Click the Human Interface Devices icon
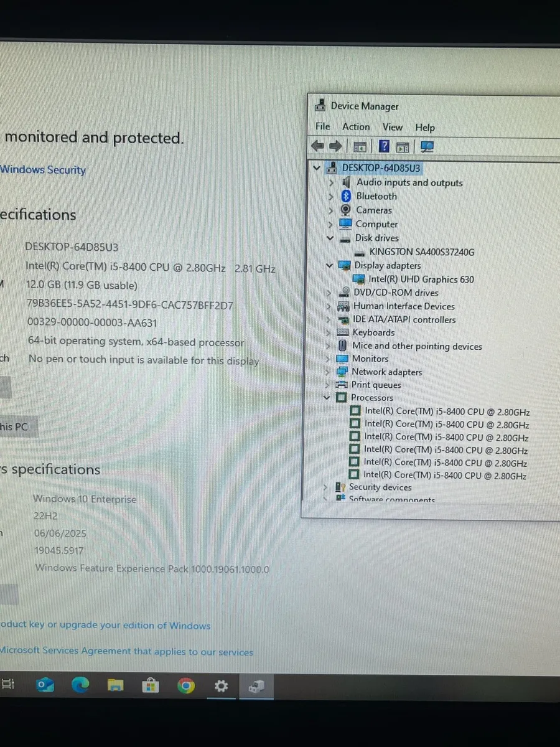560x747 pixels. tap(343, 306)
